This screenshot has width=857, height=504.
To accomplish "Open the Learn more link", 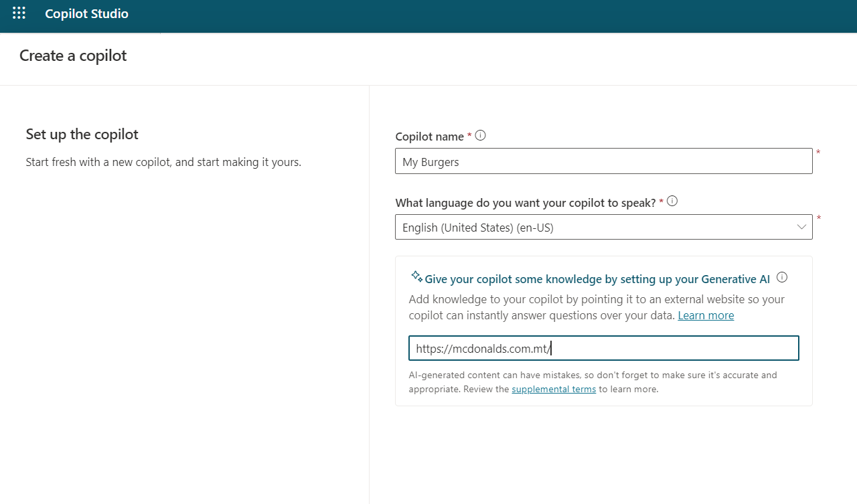I will coord(705,315).
